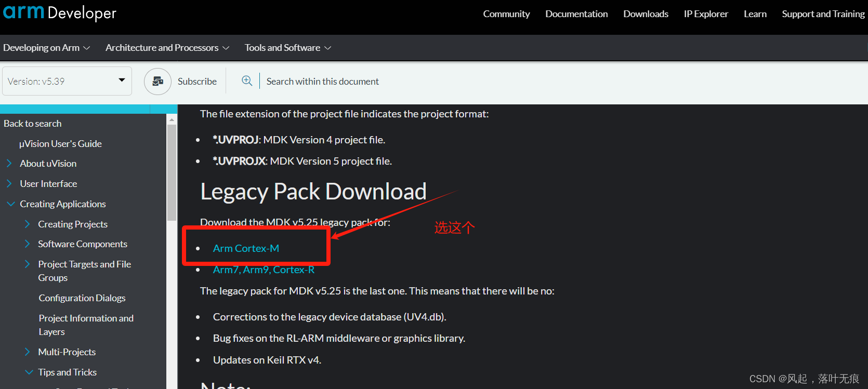Expand Project Targets and File Groups chevron
Image resolution: width=868 pixels, height=389 pixels.
[x=27, y=264]
